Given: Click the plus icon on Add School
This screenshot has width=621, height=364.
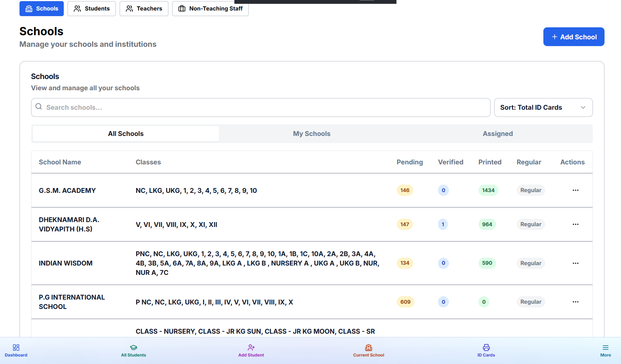Looking at the screenshot, I should coord(554,37).
